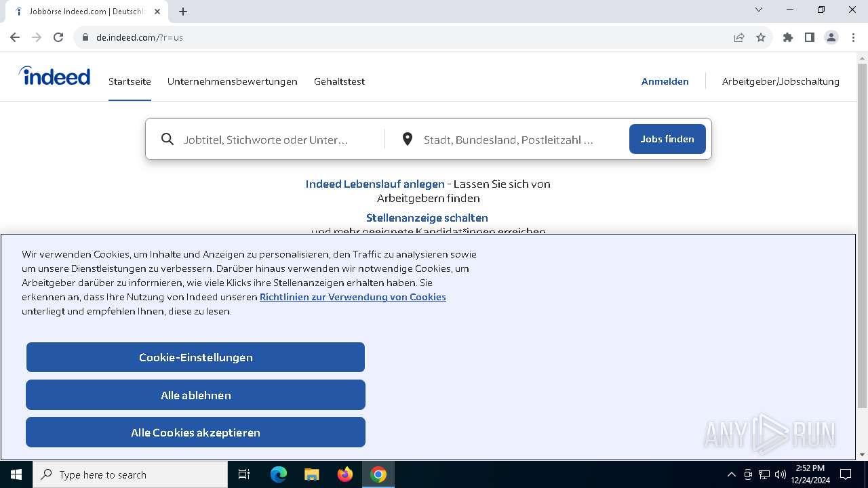Click the address bar URL
The width and height of the screenshot is (868, 488).
[x=140, y=37]
